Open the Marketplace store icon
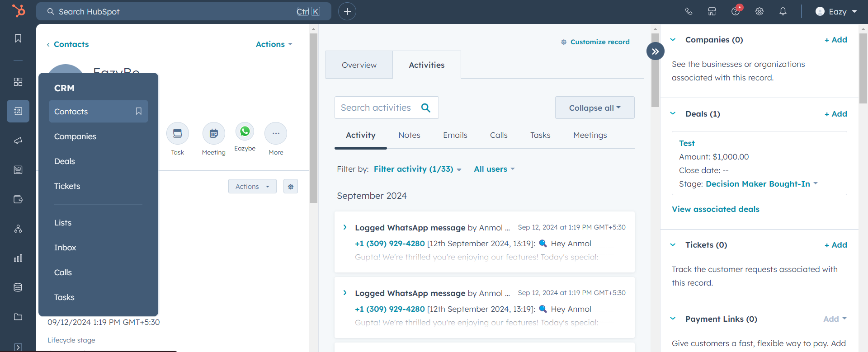The width and height of the screenshot is (868, 352). (x=712, y=11)
